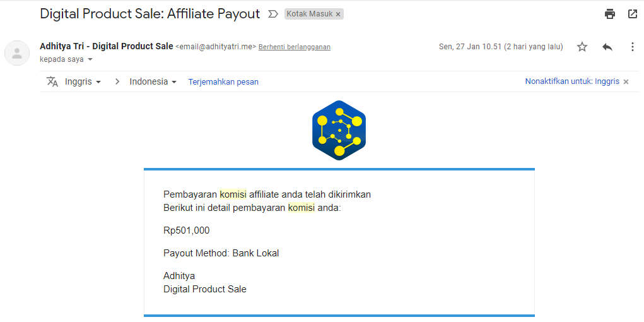Star this Affiliate Payout email
This screenshot has width=644, height=322.
coord(582,47)
